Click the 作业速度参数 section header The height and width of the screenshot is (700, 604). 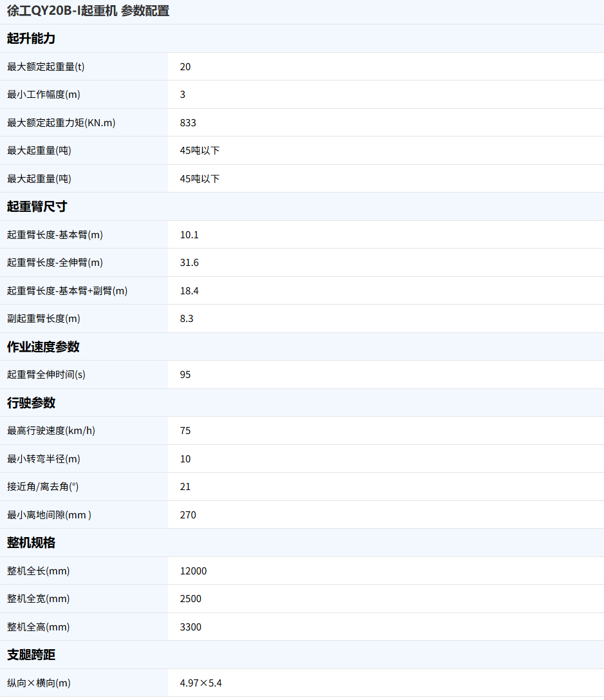point(43,347)
